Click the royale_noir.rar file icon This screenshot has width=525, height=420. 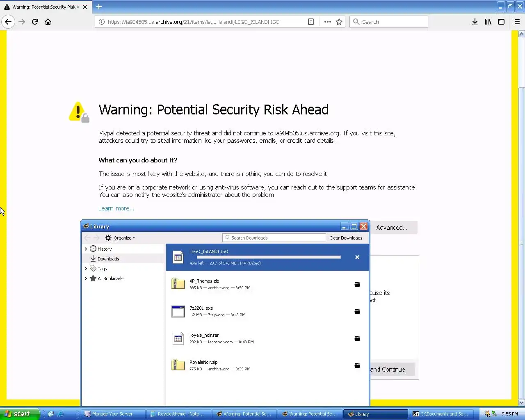pyautogui.click(x=178, y=338)
